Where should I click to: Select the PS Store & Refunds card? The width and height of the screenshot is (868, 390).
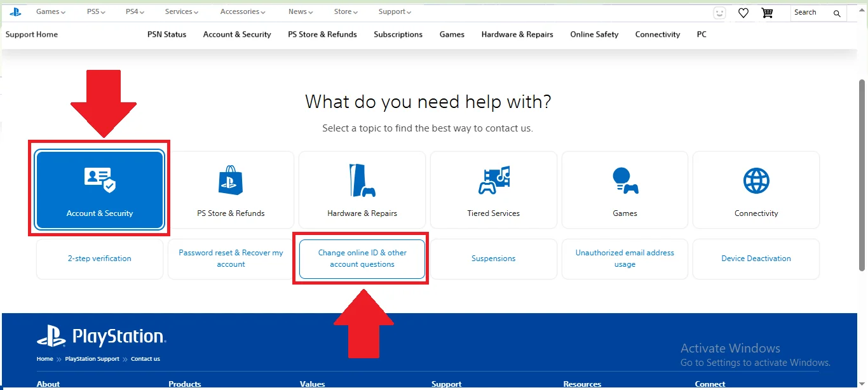coord(231,189)
